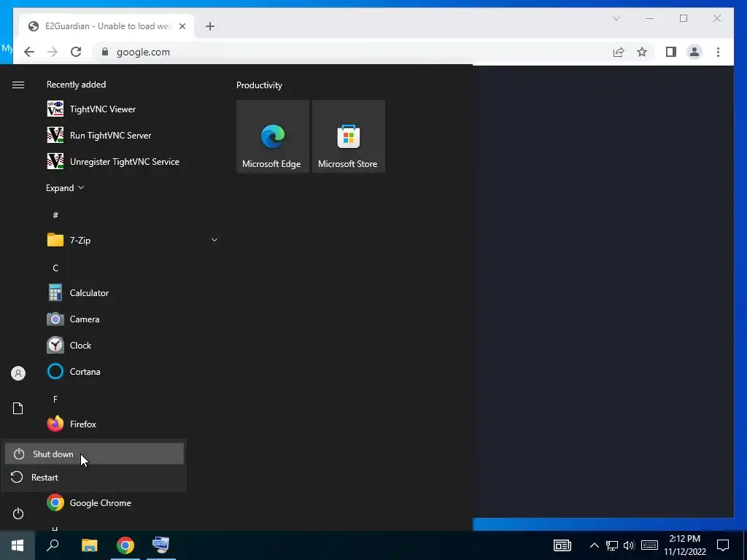Viewport: 747px width, 560px height.
Task: Jump to the C letter header
Action: tap(55, 268)
